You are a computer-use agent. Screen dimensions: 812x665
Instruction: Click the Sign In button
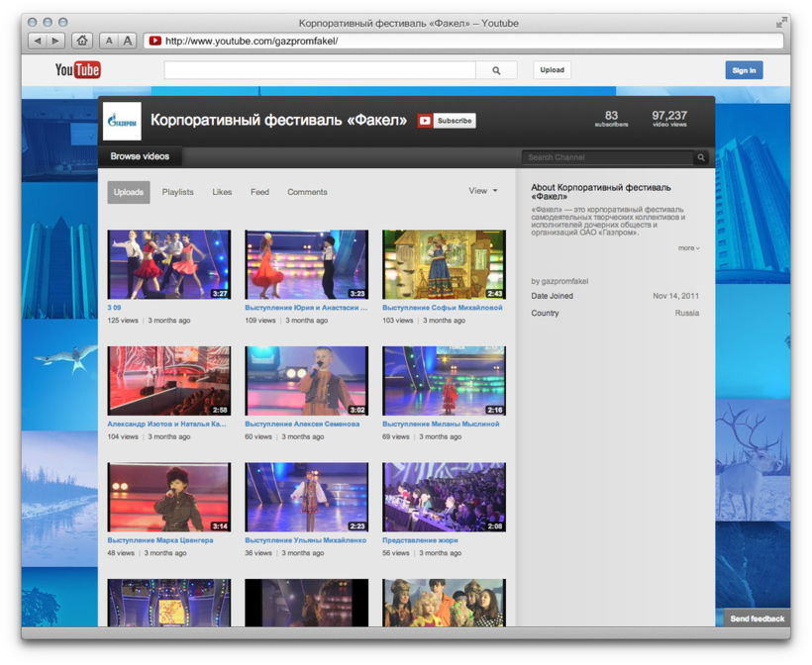744,70
